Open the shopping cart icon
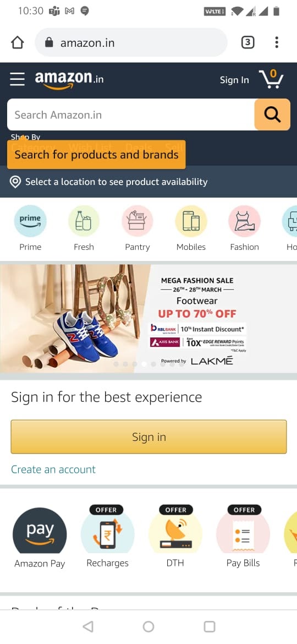 (271, 79)
